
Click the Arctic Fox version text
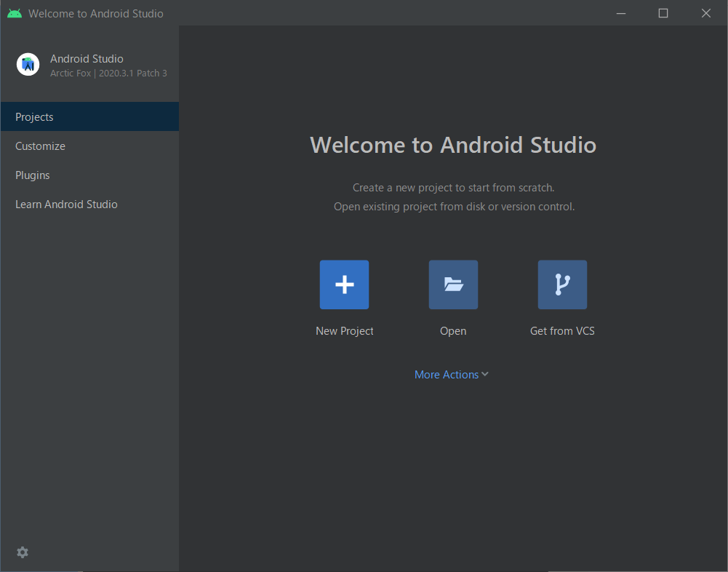(x=108, y=74)
